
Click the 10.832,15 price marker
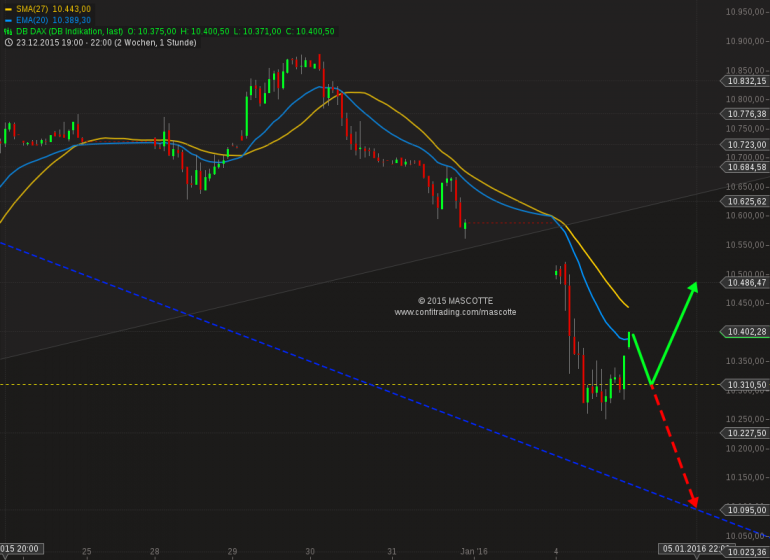(x=745, y=82)
